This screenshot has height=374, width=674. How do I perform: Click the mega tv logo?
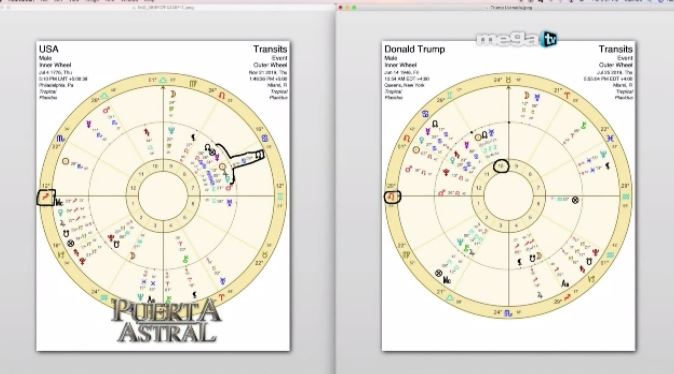[517, 39]
